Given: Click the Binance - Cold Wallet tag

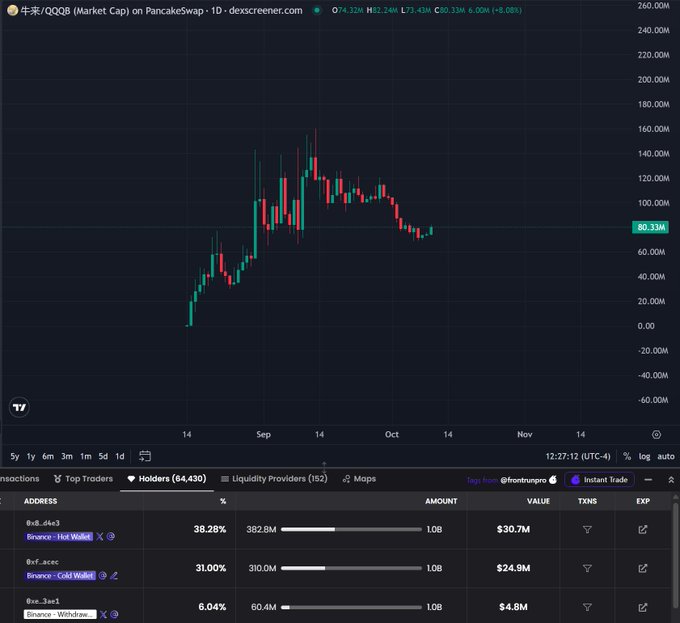Looking at the screenshot, I should [60, 576].
